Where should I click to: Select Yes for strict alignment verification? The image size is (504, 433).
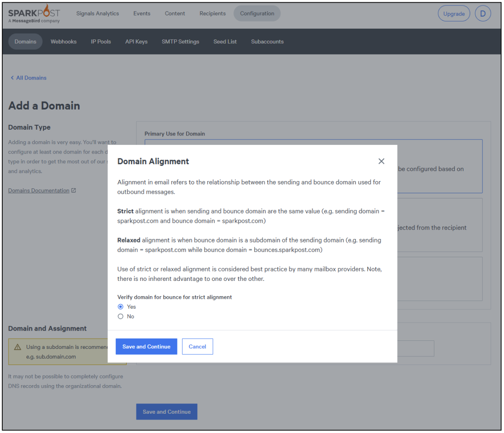[x=120, y=307]
